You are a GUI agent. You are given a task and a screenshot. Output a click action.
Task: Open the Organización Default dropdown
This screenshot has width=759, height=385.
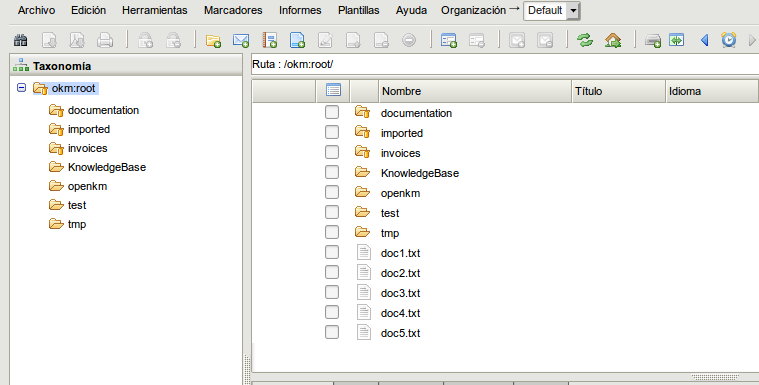click(552, 11)
